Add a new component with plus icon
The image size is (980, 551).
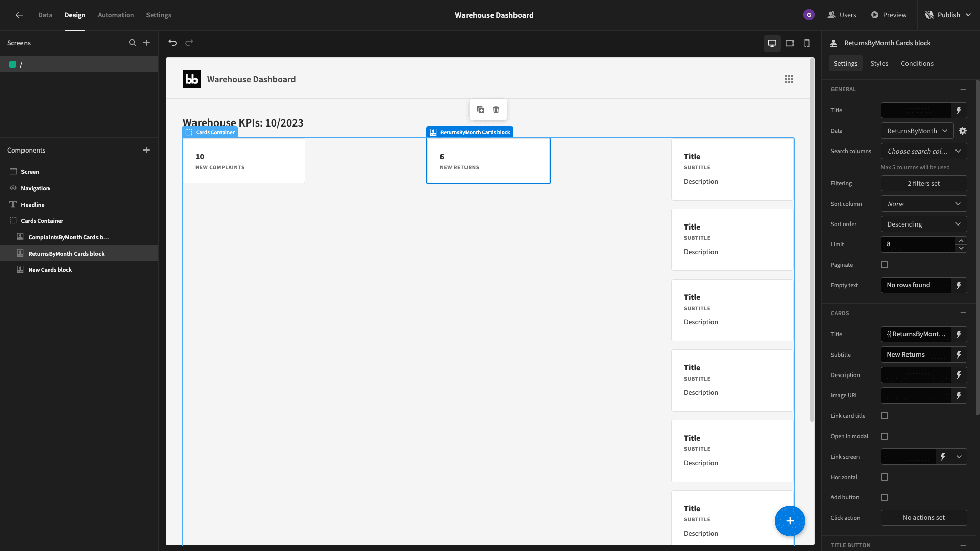pyautogui.click(x=146, y=150)
